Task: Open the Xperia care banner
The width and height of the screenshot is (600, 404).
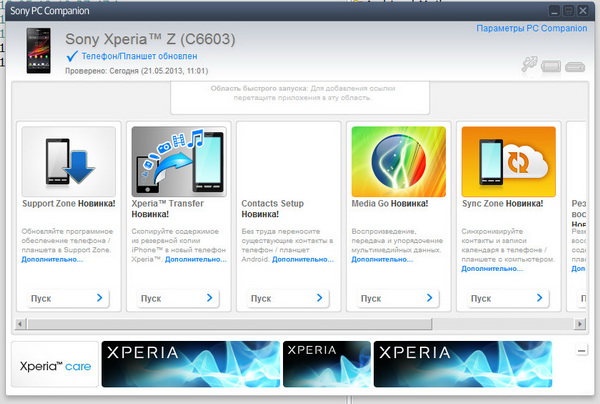Action: (54, 364)
